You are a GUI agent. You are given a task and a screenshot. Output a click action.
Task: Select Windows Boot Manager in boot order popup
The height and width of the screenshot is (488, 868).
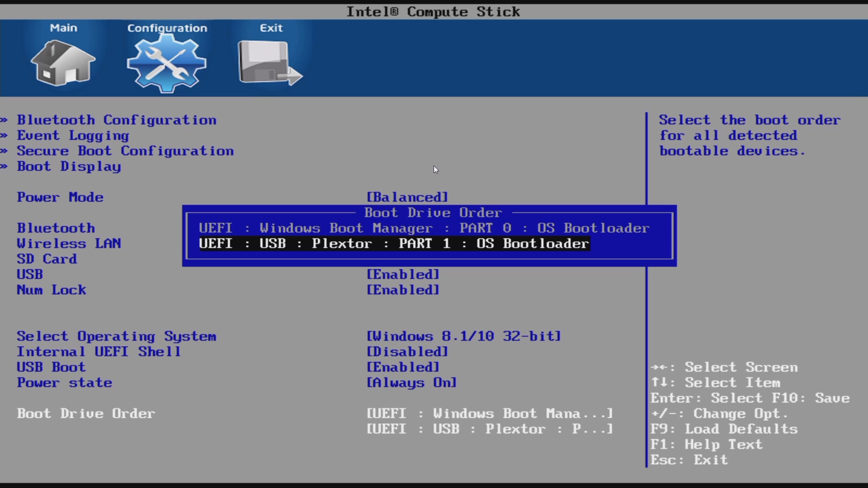coord(424,228)
